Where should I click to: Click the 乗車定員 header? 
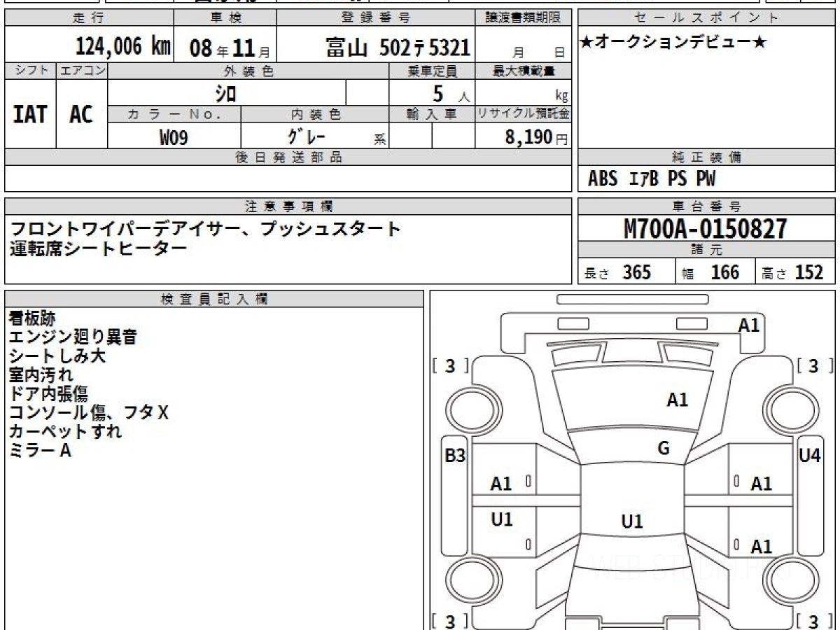click(432, 71)
